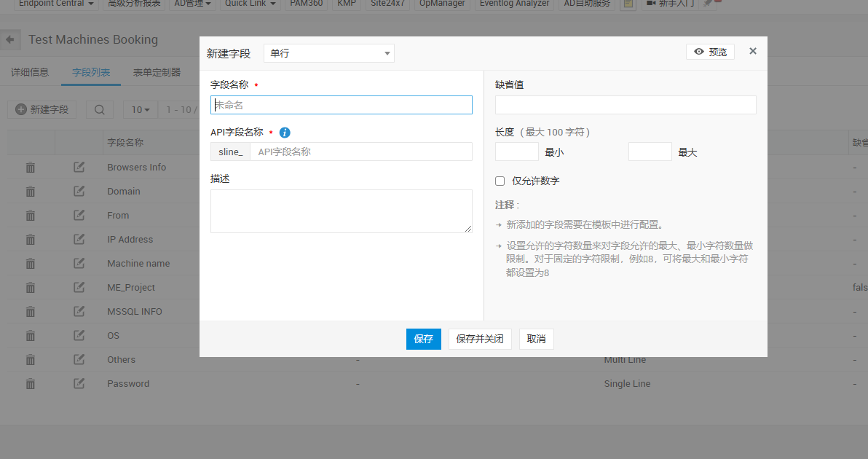Click the 保存并关闭 button

(480, 339)
